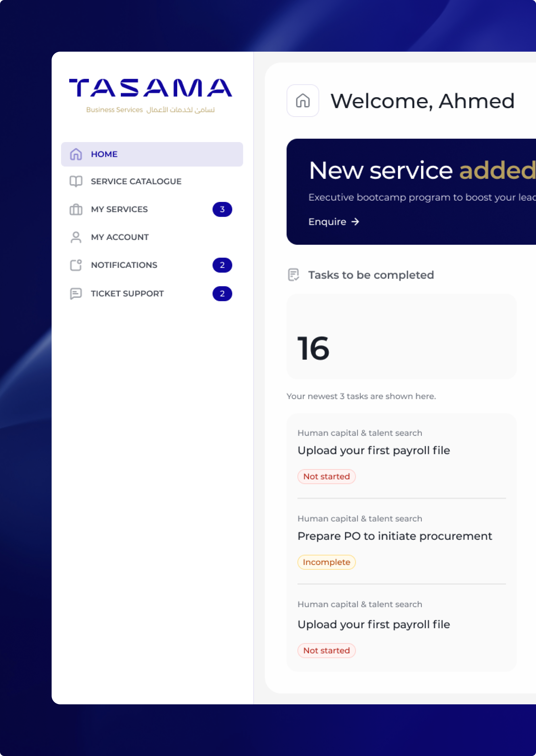Click the Notifications count badge
The width and height of the screenshot is (536, 756).
(x=222, y=265)
